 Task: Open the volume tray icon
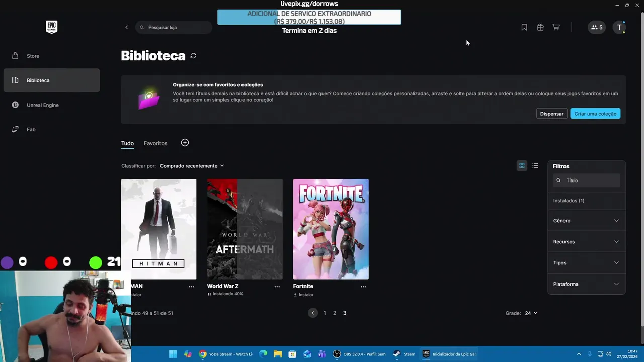608,354
